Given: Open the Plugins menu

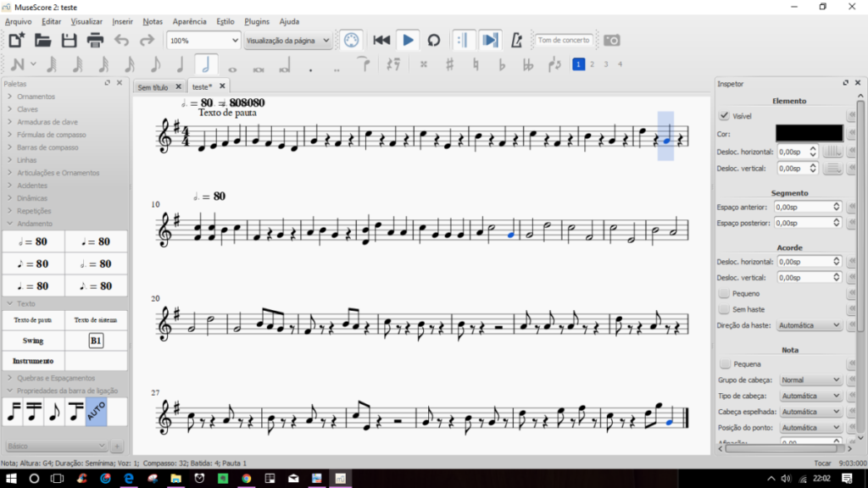Looking at the screenshot, I should click(257, 21).
